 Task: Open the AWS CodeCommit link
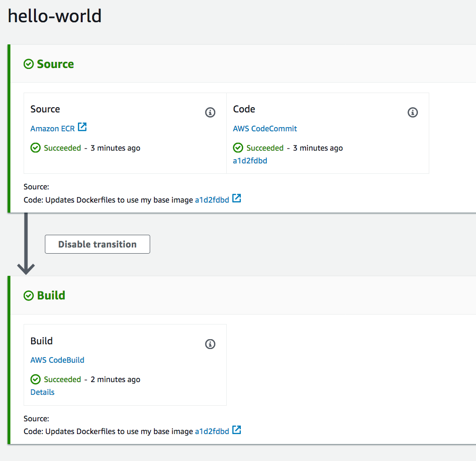265,128
